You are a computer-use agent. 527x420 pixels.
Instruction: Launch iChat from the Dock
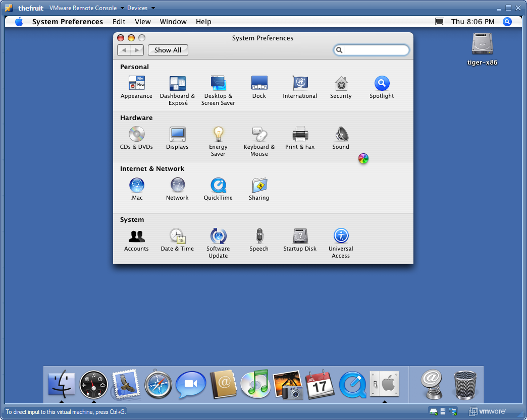pyautogui.click(x=191, y=384)
